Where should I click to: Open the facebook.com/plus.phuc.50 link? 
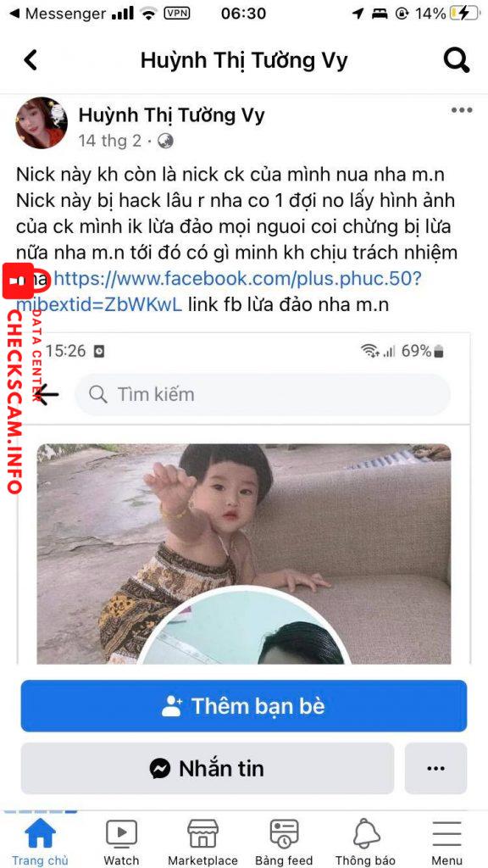click(x=219, y=292)
